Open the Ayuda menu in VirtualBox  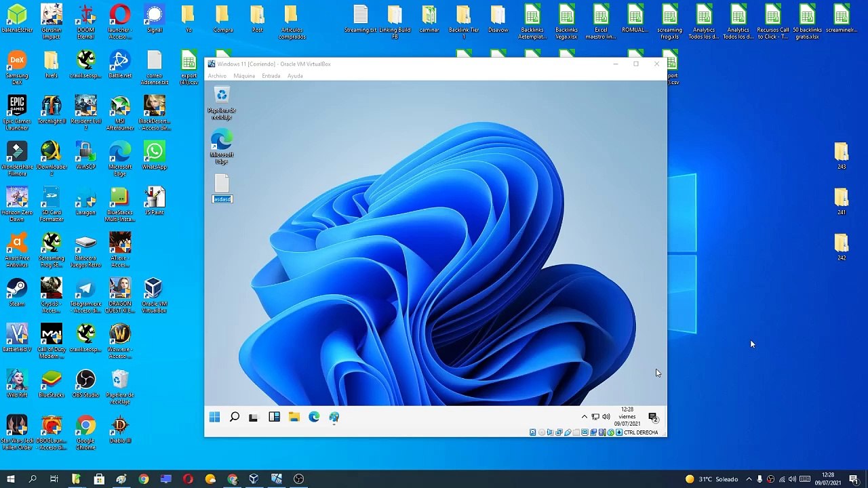click(x=295, y=76)
